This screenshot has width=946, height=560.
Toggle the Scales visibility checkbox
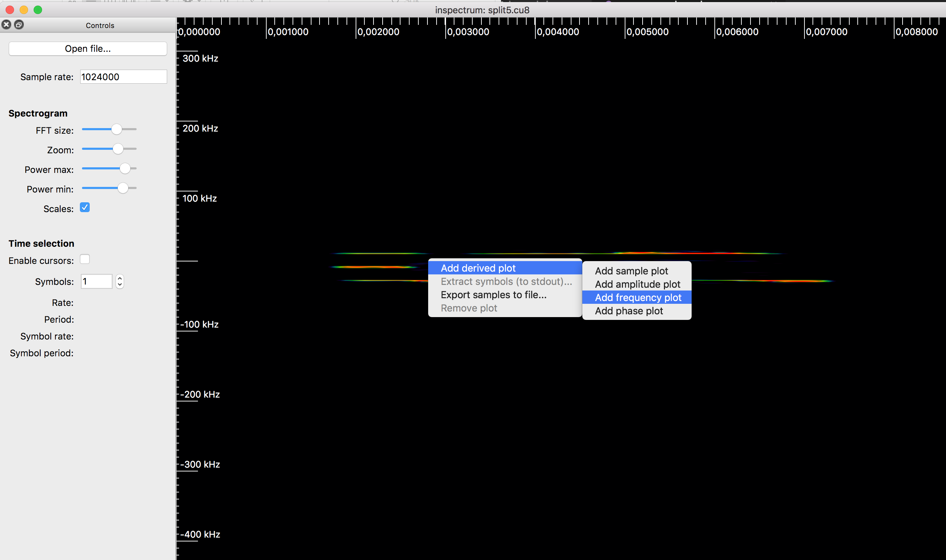[85, 208]
